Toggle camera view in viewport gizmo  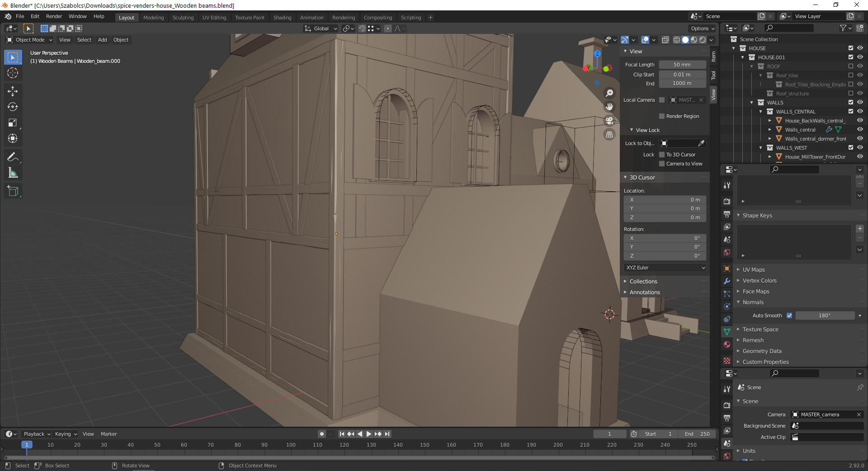pyautogui.click(x=609, y=121)
